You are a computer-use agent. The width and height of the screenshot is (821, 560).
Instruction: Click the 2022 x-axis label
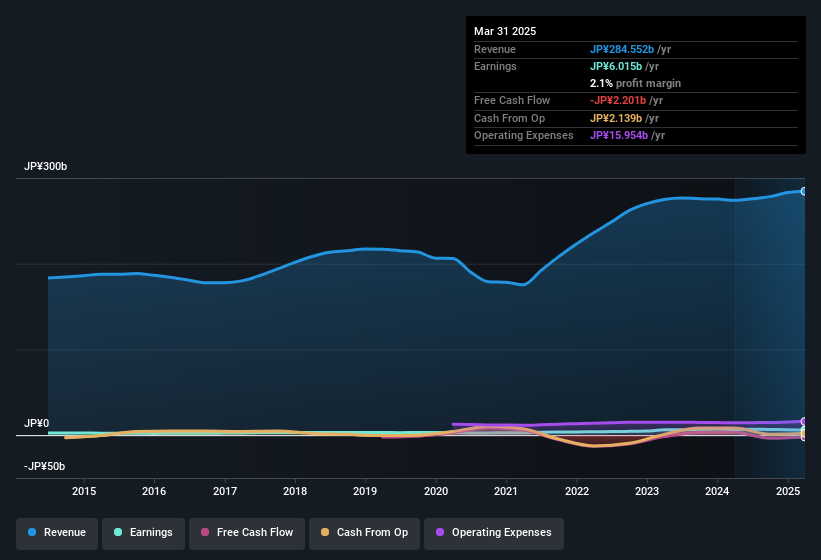click(576, 491)
